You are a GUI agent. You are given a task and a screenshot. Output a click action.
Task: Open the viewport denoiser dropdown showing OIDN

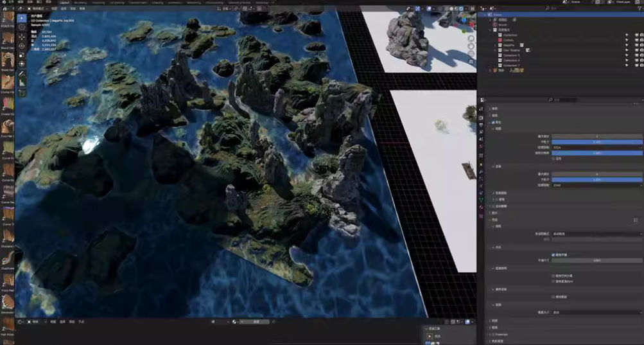tap(597, 146)
